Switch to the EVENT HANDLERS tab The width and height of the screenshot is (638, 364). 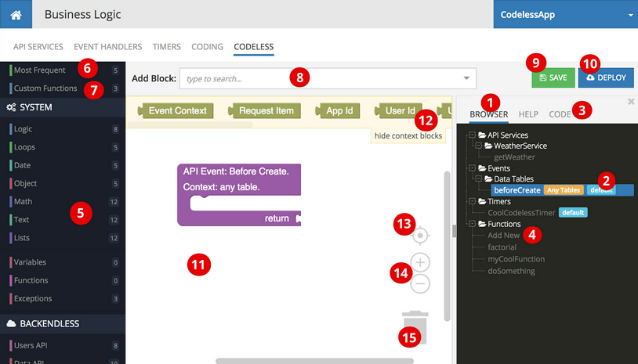108,47
